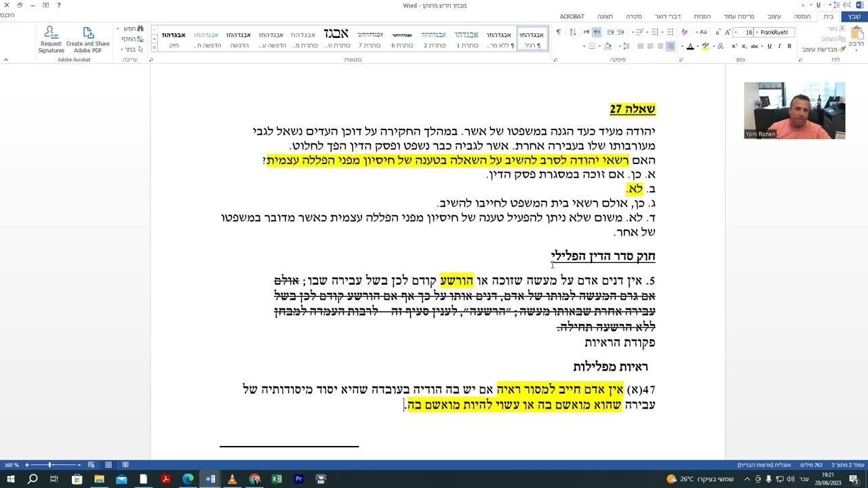
Task: Toggle Strikethrough formatting
Action: click(755, 46)
